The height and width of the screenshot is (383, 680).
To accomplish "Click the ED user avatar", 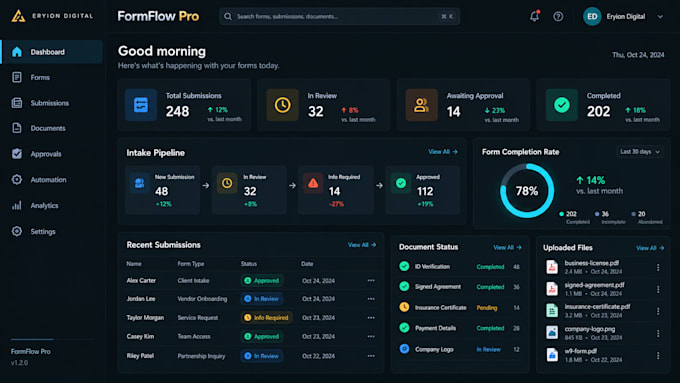I will [592, 16].
